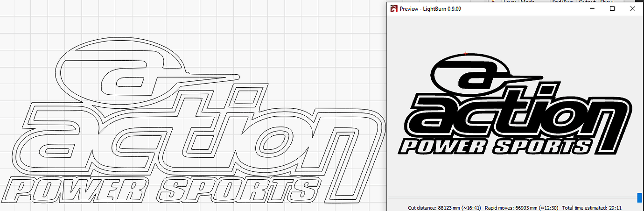Click the blue preview progress slider handle

(x=640, y=197)
